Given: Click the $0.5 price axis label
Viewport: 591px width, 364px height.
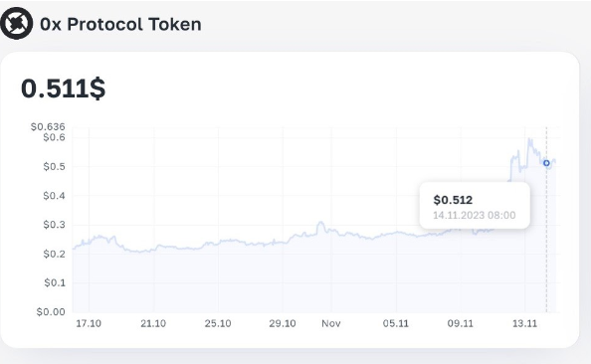Looking at the screenshot, I should pos(54,166).
